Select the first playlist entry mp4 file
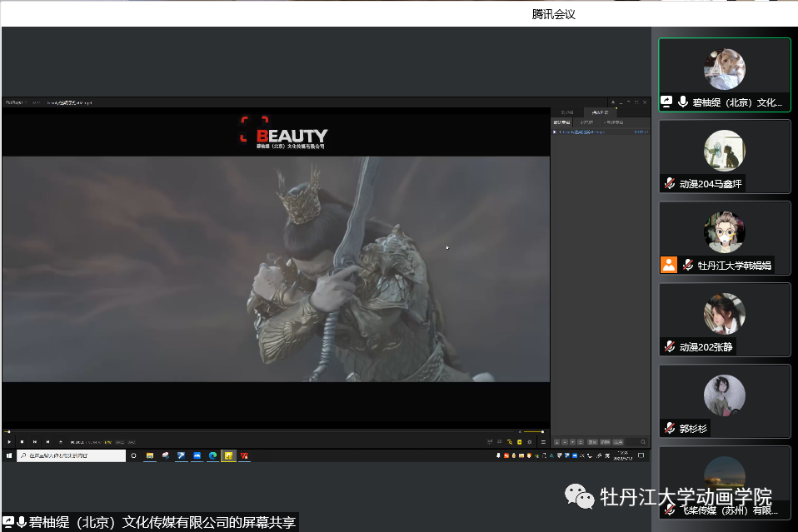 point(601,132)
